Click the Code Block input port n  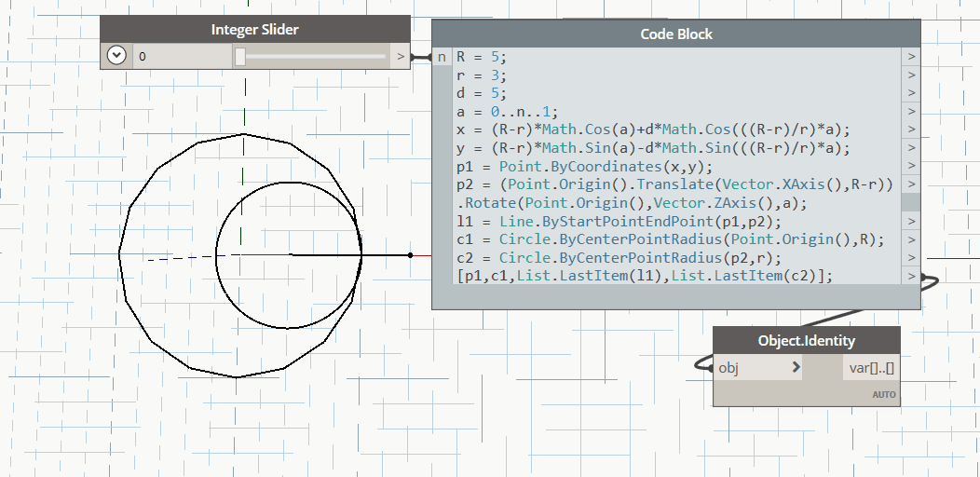pos(442,57)
